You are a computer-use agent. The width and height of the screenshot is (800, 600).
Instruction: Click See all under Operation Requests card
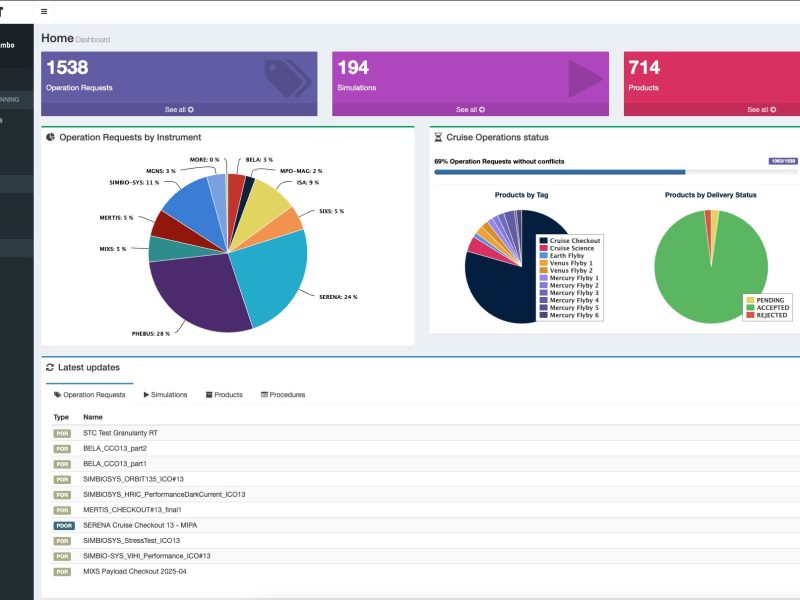(x=179, y=109)
